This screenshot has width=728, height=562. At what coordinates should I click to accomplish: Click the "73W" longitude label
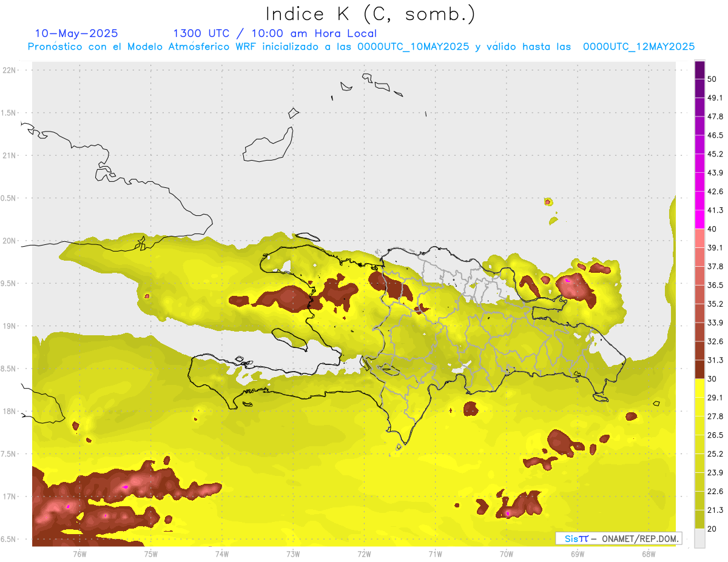[x=293, y=554]
